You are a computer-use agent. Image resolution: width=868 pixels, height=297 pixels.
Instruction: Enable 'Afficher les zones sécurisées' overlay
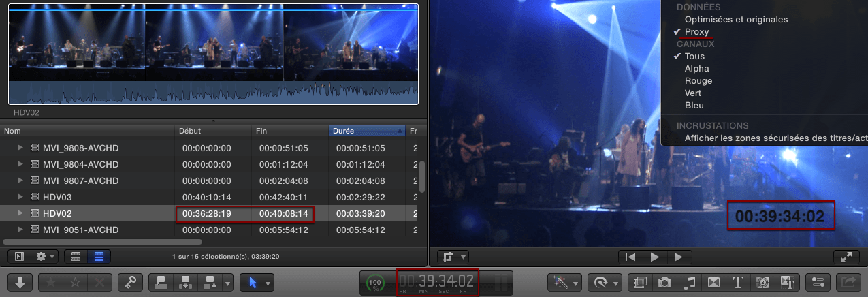[x=775, y=138]
